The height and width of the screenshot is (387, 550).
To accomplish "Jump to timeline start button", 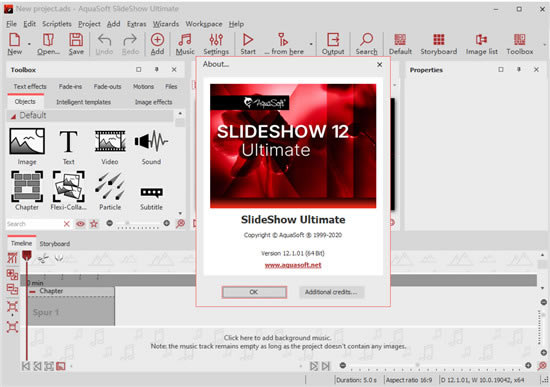I will [26, 366].
